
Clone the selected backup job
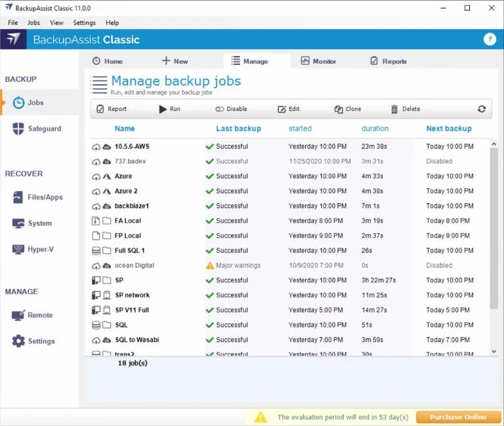point(347,109)
